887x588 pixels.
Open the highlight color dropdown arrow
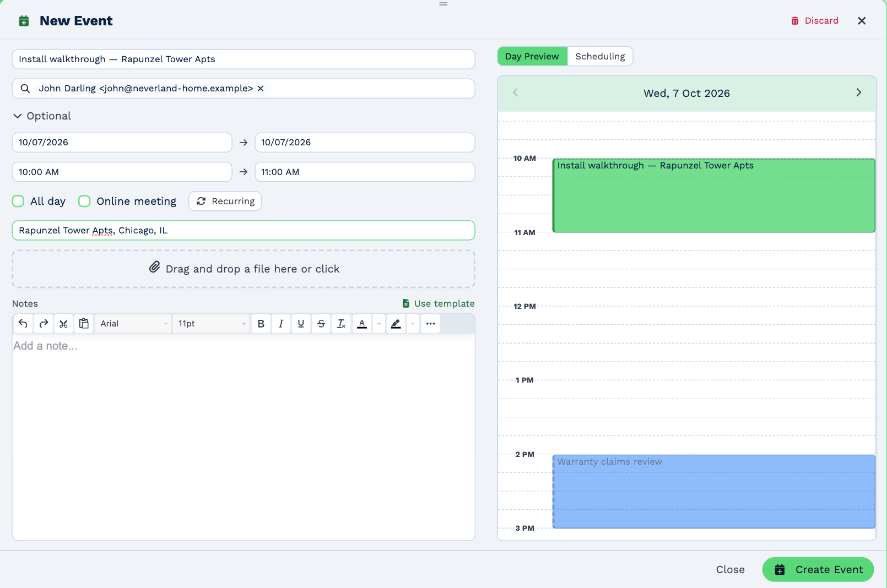click(413, 324)
